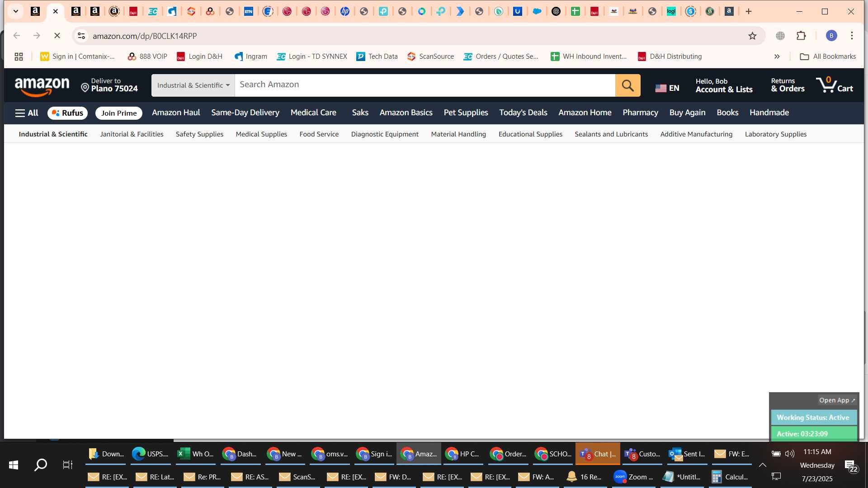Close the current loading tab
Screen dimensions: 868x488
pyautogui.click(x=56, y=11)
